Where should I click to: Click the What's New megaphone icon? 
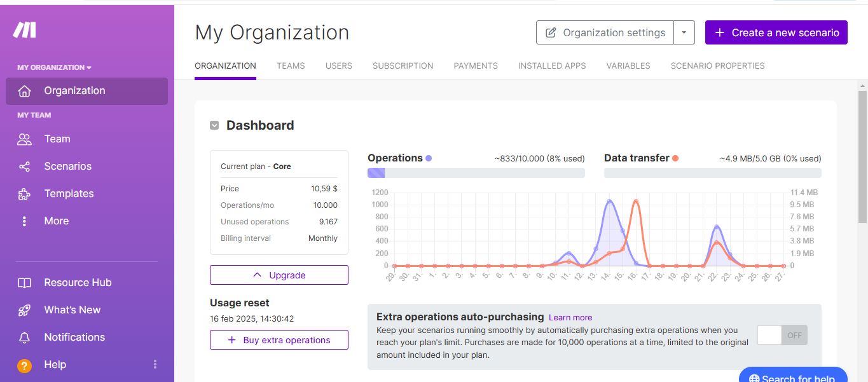(24, 310)
